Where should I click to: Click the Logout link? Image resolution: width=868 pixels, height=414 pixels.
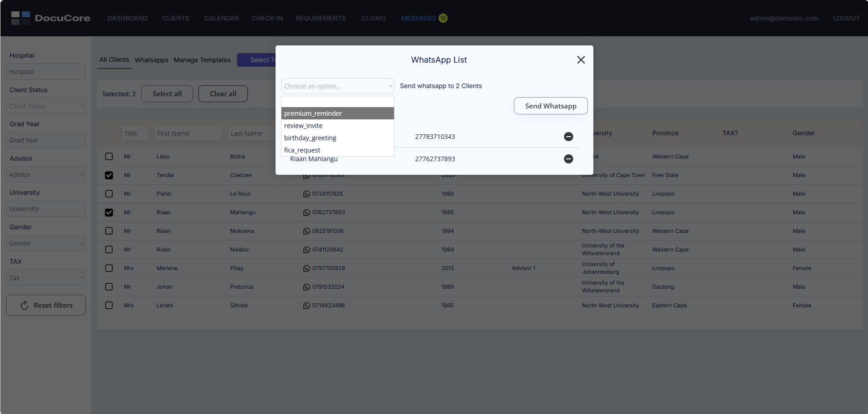click(846, 18)
